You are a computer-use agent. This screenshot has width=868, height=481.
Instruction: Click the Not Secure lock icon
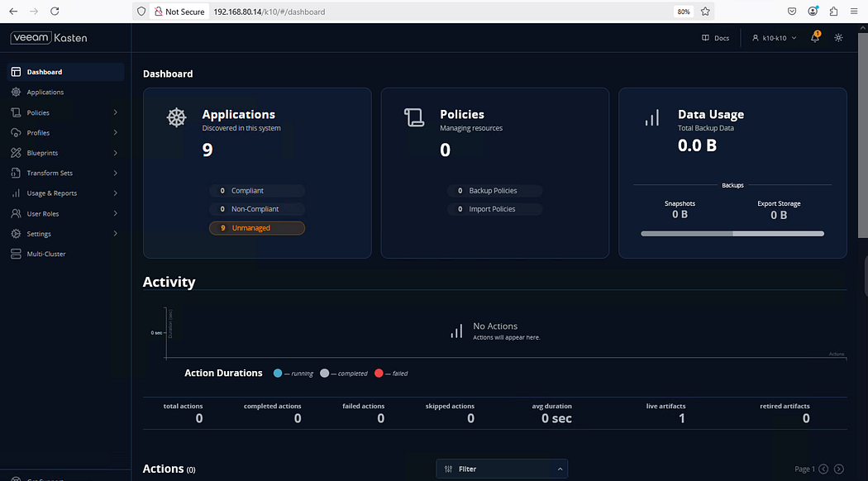tap(159, 11)
